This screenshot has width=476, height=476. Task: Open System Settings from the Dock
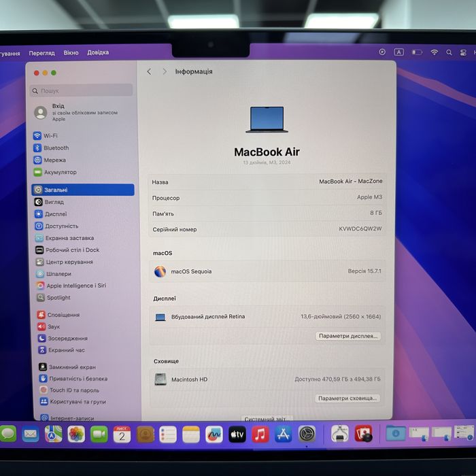(307, 434)
